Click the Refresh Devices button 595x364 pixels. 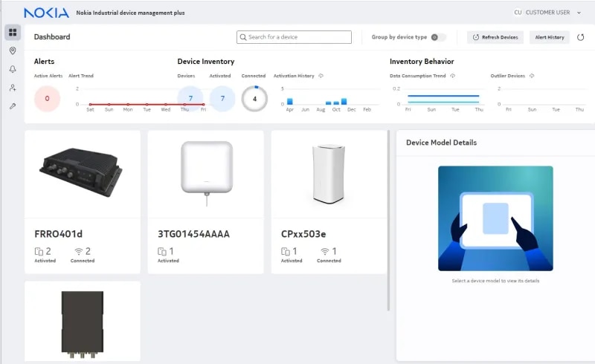[x=495, y=37]
